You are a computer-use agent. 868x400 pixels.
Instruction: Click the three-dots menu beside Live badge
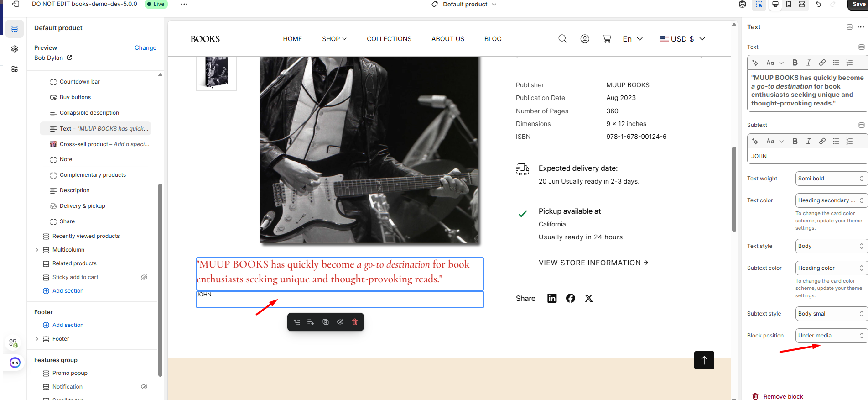(x=184, y=4)
